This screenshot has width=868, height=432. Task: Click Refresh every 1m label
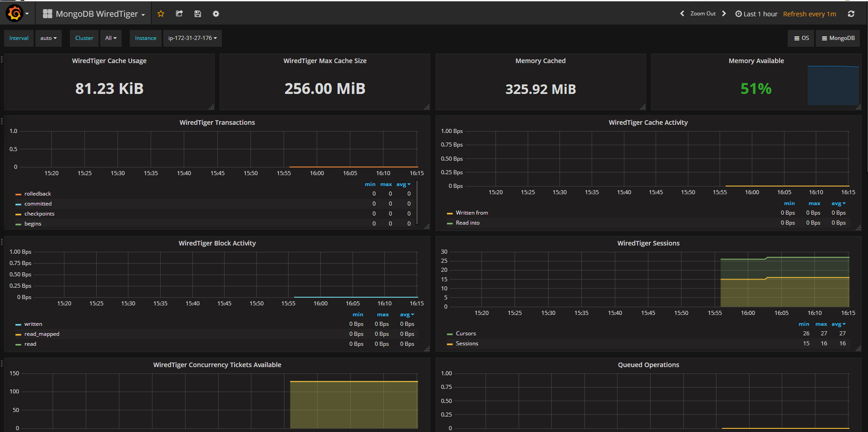pyautogui.click(x=809, y=14)
